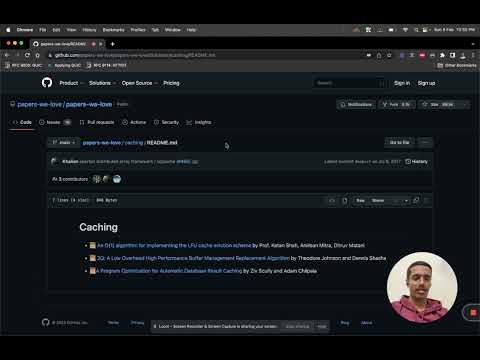Open the Chrome File menu
This screenshot has height=360, width=480.
click(42, 30)
